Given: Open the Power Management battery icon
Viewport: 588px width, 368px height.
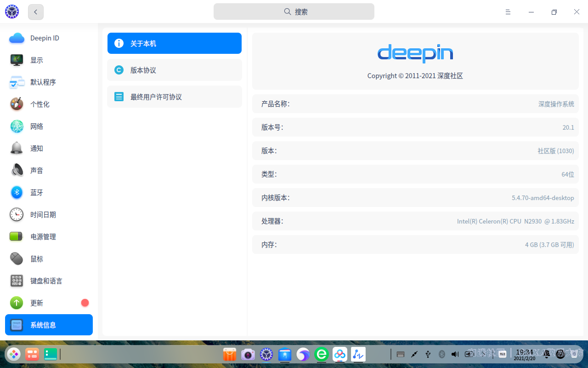Looking at the screenshot, I should (x=17, y=237).
